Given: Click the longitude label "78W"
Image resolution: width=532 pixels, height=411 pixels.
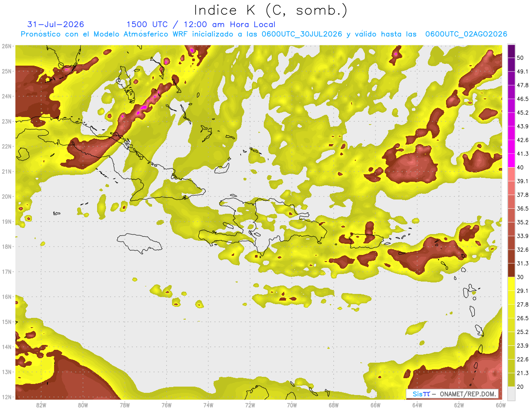Looking at the screenshot, I should [x=125, y=405].
